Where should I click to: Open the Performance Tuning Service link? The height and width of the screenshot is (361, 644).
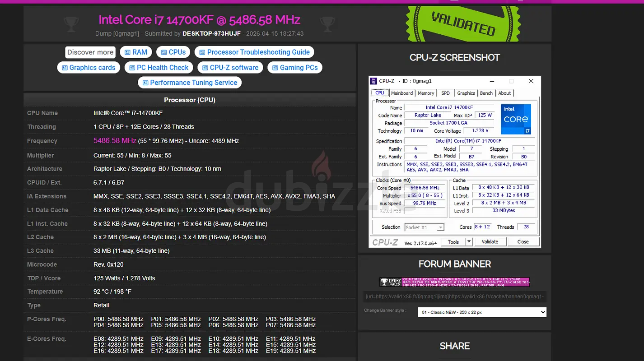point(190,83)
